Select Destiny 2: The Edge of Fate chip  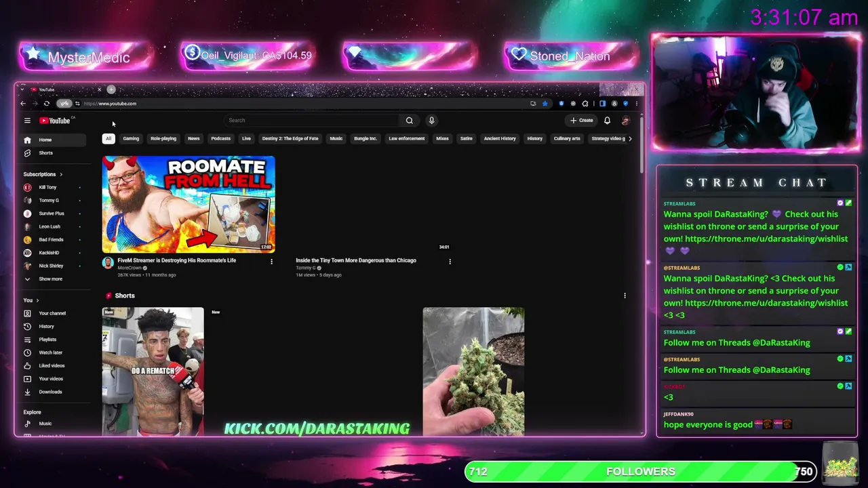coord(290,139)
